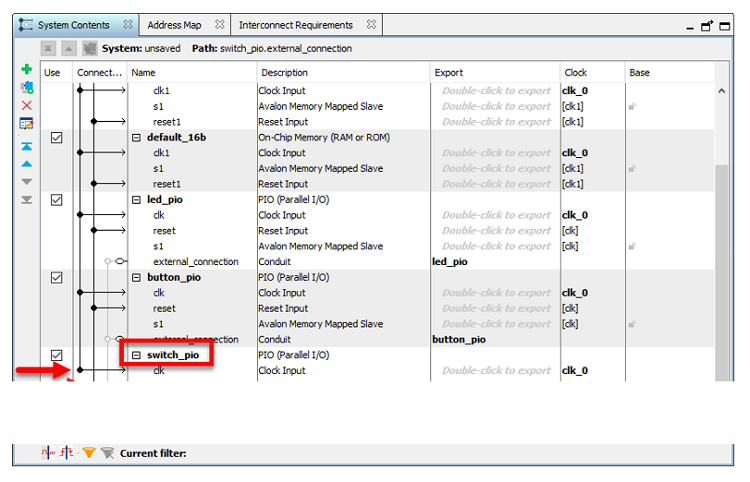Click Export cell for button_pio reset row
The image size is (750, 482).
(x=496, y=308)
